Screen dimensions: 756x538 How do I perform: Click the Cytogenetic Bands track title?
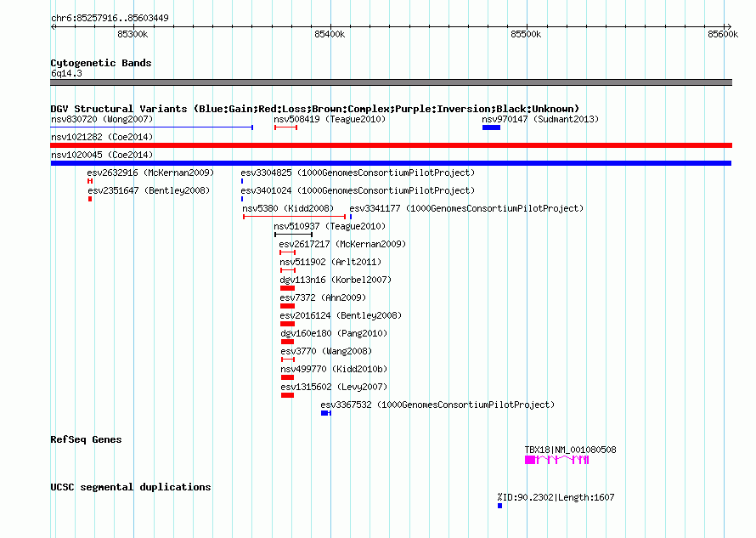pos(101,63)
